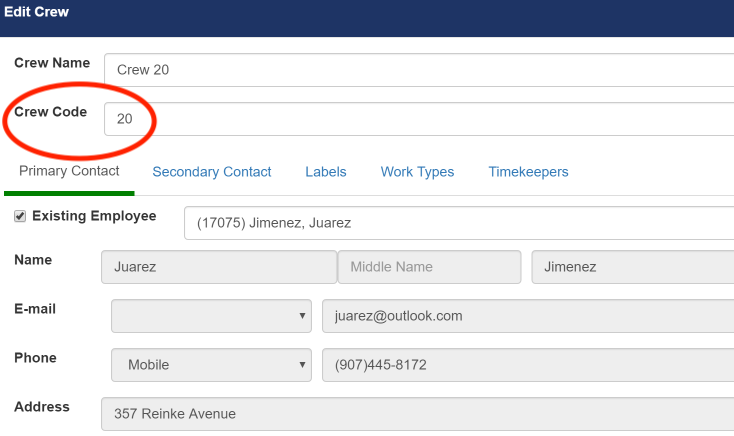The height and width of the screenshot is (436, 734).
Task: Click the Edit Crew header title
Action: pyautogui.click(x=37, y=12)
